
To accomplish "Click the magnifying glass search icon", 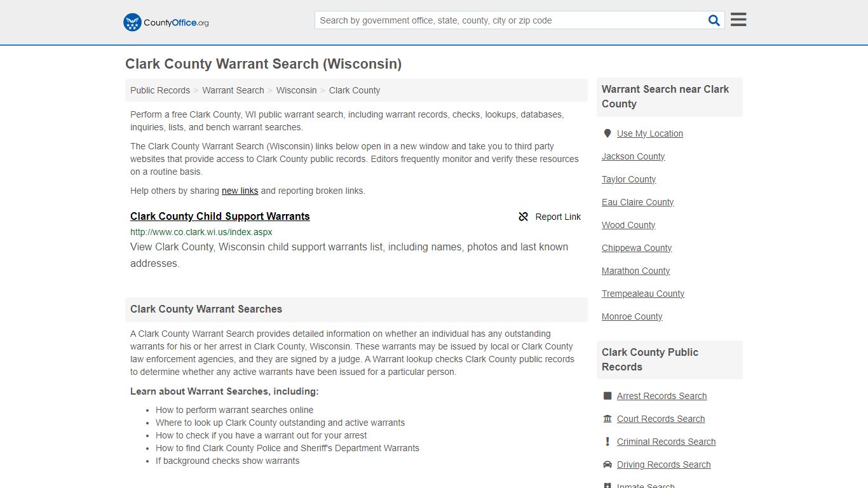I will 714,20.
